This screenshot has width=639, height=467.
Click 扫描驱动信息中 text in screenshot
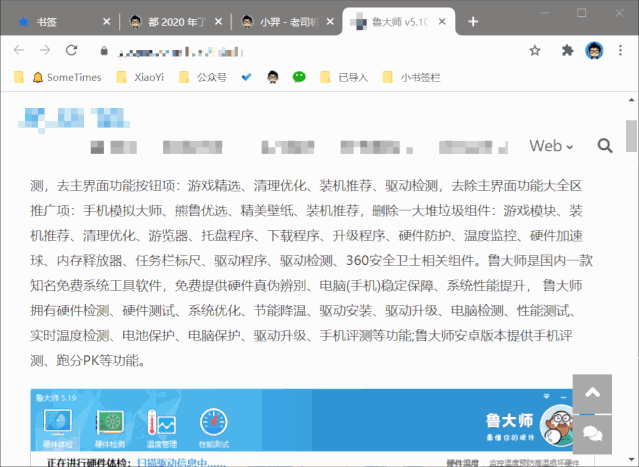coord(181,463)
